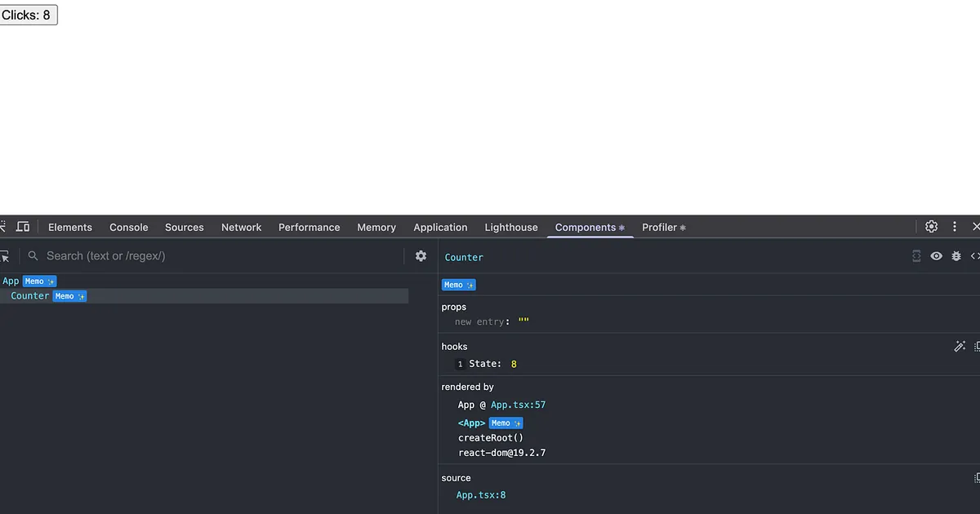Click the "rendered by" section label
The image size is (980, 514).
(467, 388)
